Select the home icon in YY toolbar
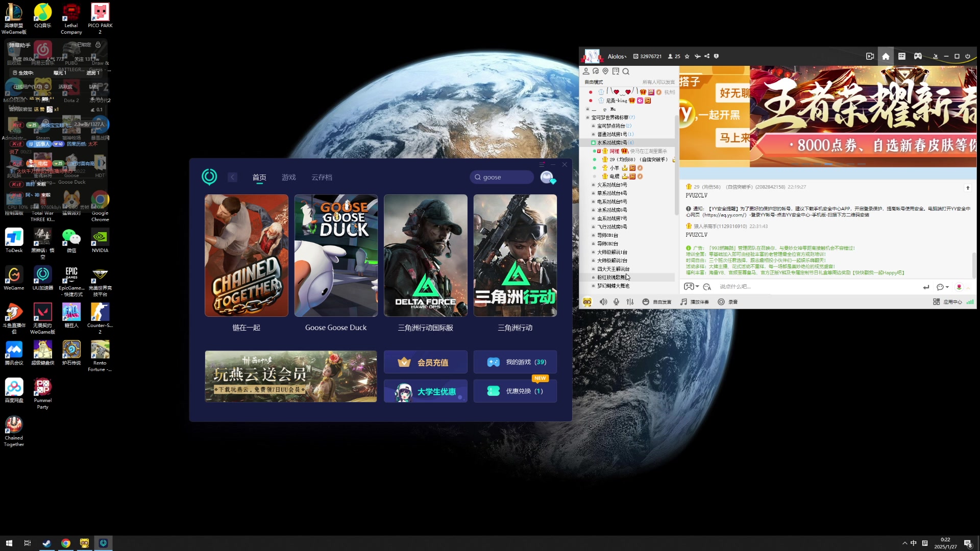The image size is (980, 551). [x=886, y=56]
